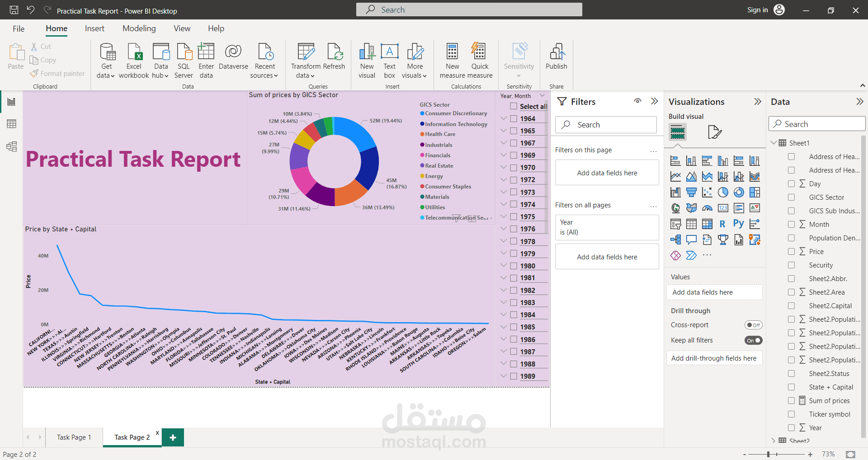The width and height of the screenshot is (868, 460).
Task: Insert a New visual
Action: pyautogui.click(x=367, y=61)
